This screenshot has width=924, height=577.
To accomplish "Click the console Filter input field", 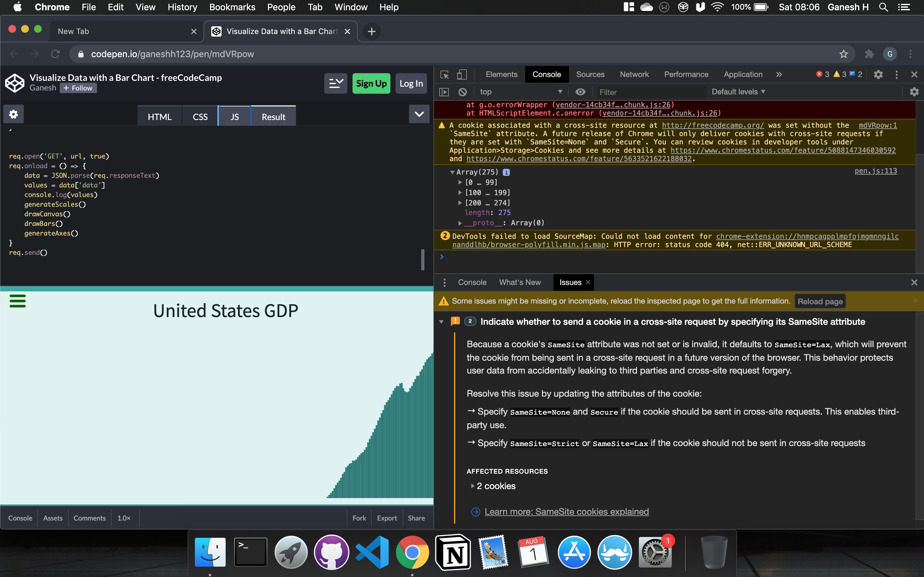I will coord(649,92).
